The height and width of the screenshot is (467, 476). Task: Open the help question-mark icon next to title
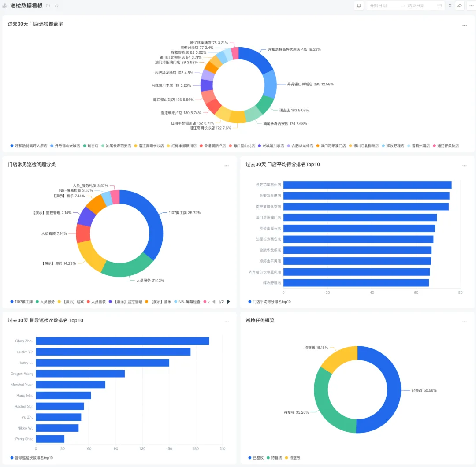pos(48,6)
